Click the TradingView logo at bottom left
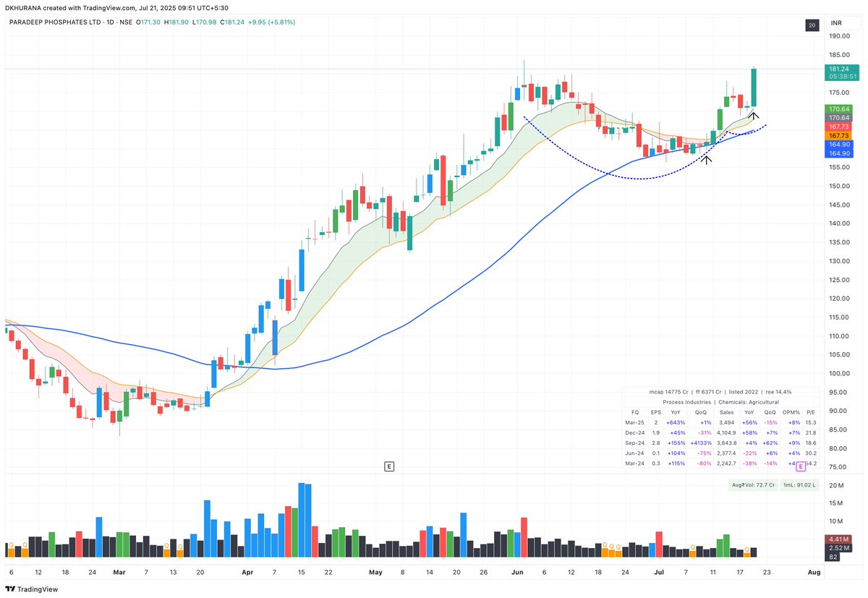 (x=33, y=588)
